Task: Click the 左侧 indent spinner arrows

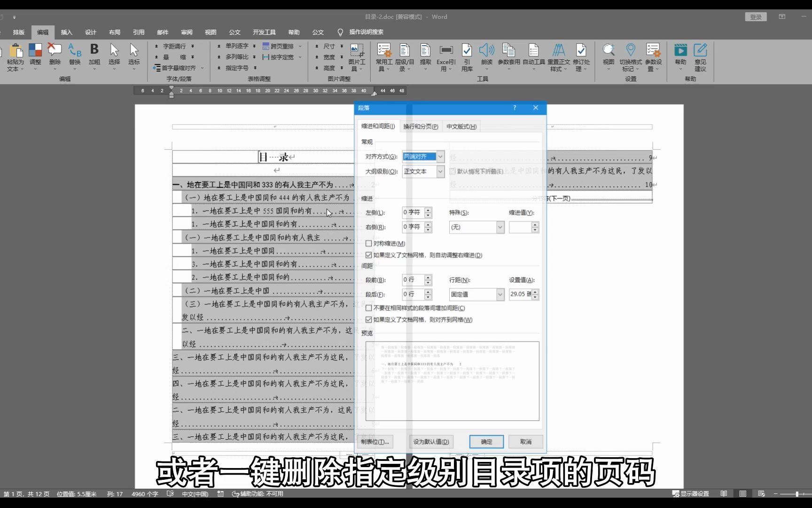Action: tap(428, 213)
